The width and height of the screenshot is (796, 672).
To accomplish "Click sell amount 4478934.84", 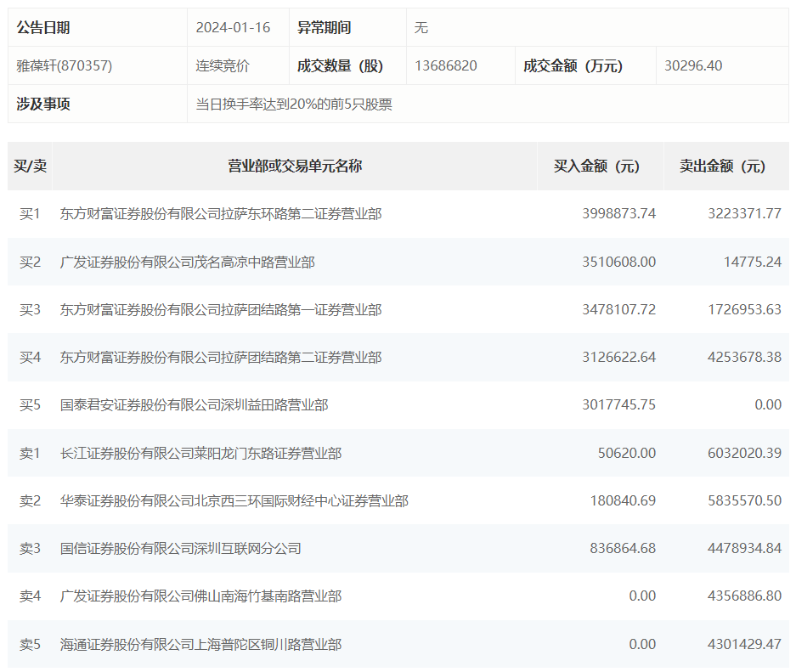I will pos(745,549).
